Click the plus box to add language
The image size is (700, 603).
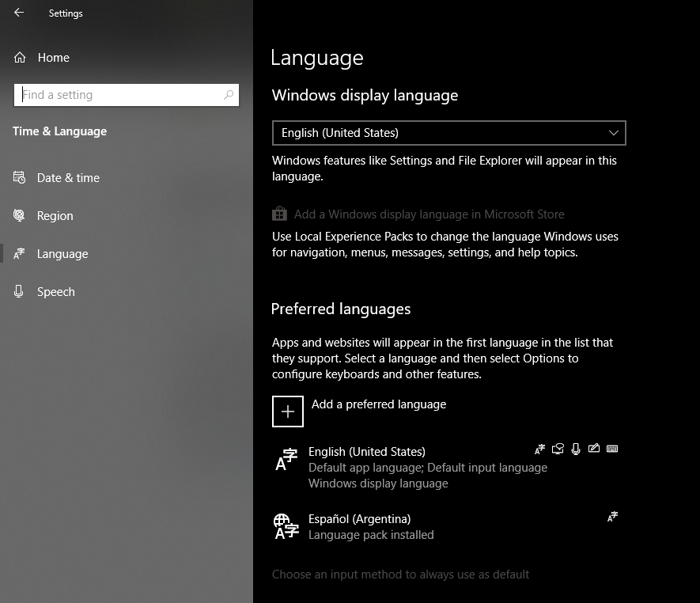point(288,411)
